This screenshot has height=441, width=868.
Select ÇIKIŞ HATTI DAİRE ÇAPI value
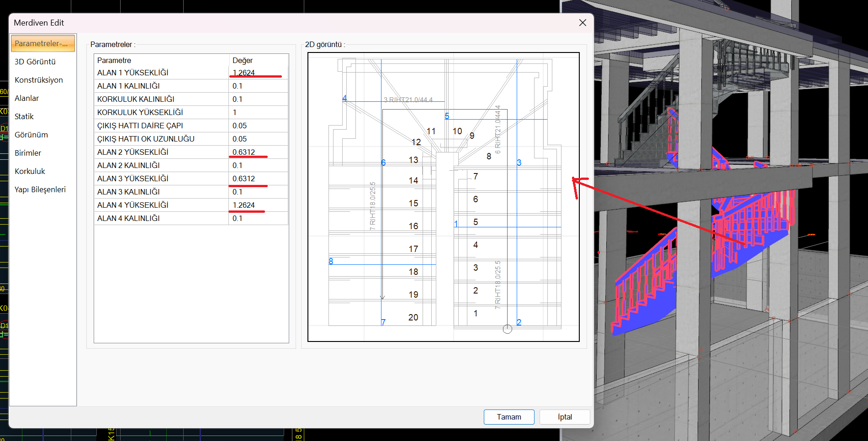tap(258, 126)
